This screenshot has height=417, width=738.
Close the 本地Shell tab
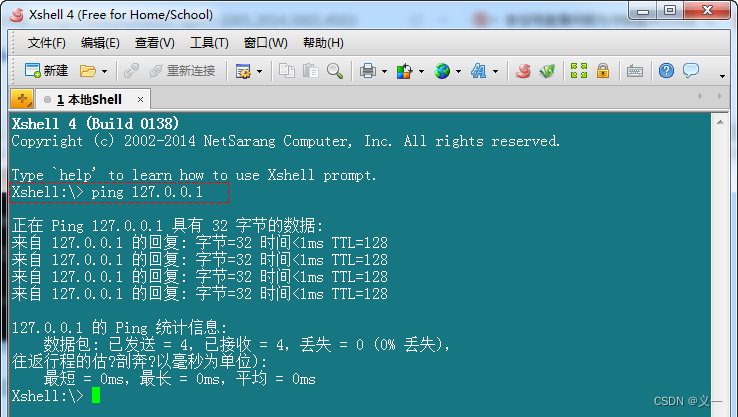[x=140, y=100]
